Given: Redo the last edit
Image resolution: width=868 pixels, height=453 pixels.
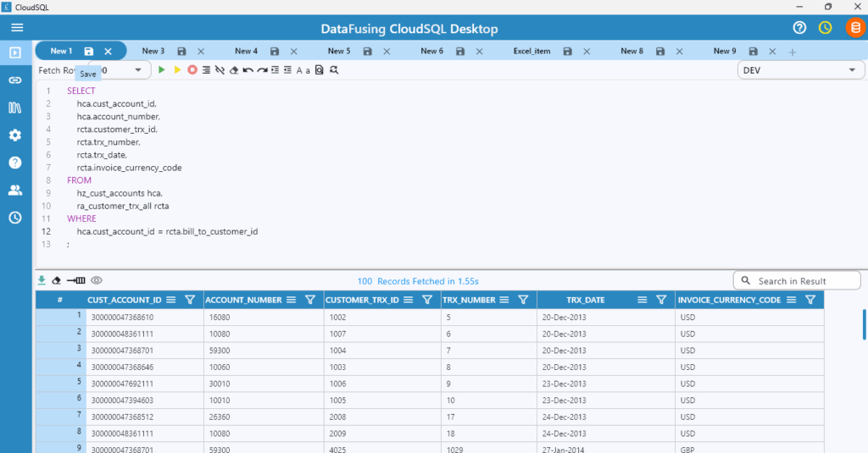Looking at the screenshot, I should [262, 69].
